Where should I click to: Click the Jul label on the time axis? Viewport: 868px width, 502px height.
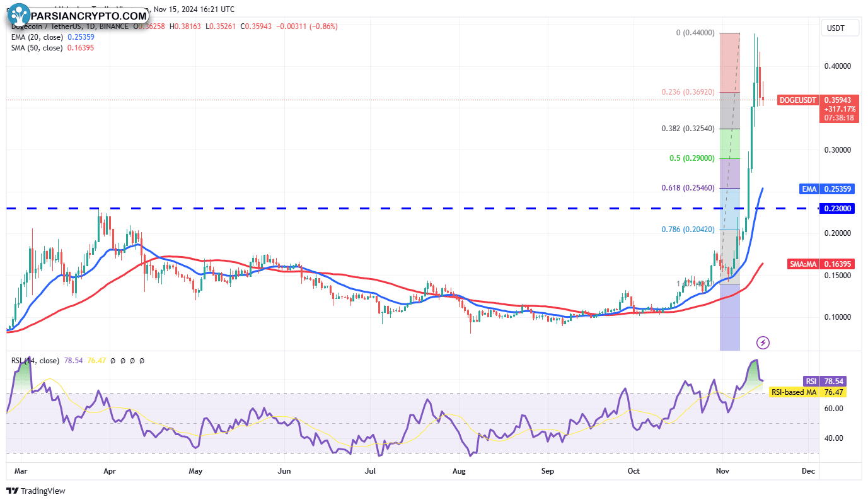pos(371,470)
